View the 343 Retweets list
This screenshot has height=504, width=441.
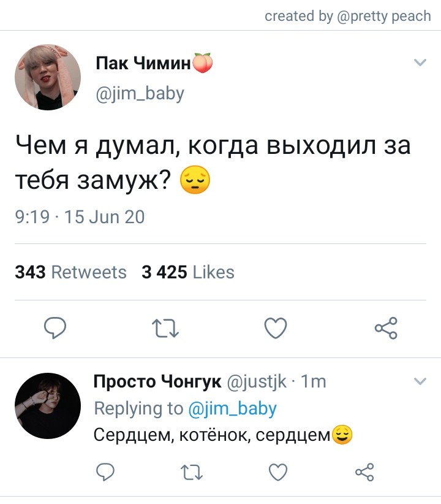[x=70, y=272]
